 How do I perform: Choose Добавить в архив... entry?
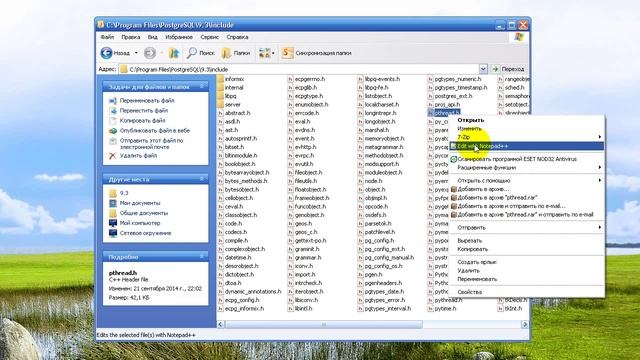tap(526, 189)
